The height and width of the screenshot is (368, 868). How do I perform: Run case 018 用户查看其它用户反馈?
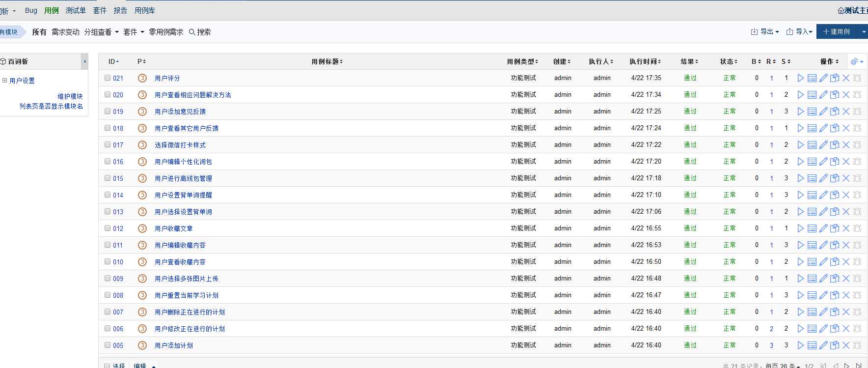pos(800,128)
